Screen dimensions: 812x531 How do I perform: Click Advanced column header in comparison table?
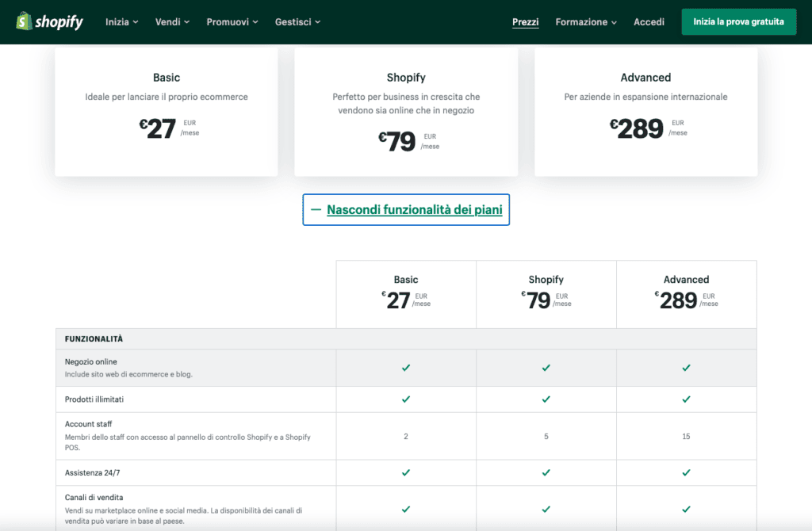(x=686, y=280)
